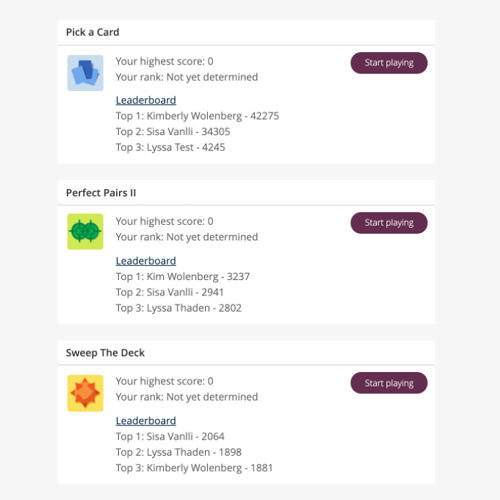The image size is (500, 500).
Task: Open the Perfect Pairs II Leaderboard link
Action: (146, 261)
